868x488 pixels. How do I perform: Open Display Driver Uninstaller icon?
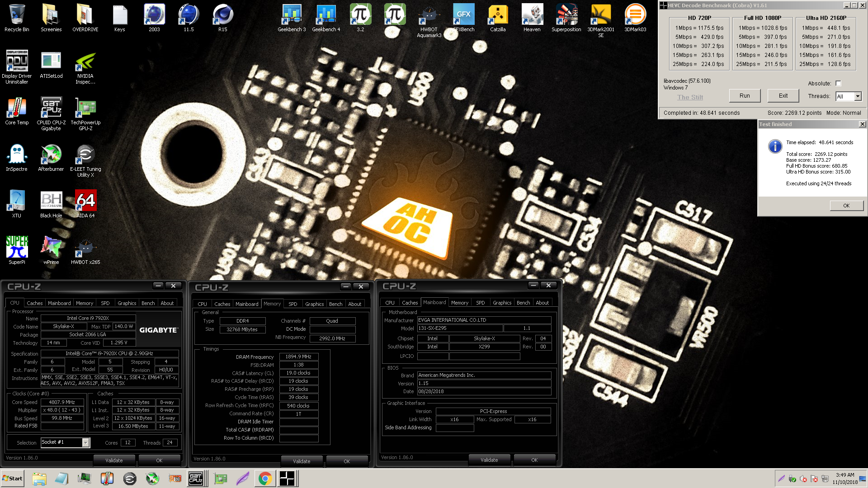[17, 67]
